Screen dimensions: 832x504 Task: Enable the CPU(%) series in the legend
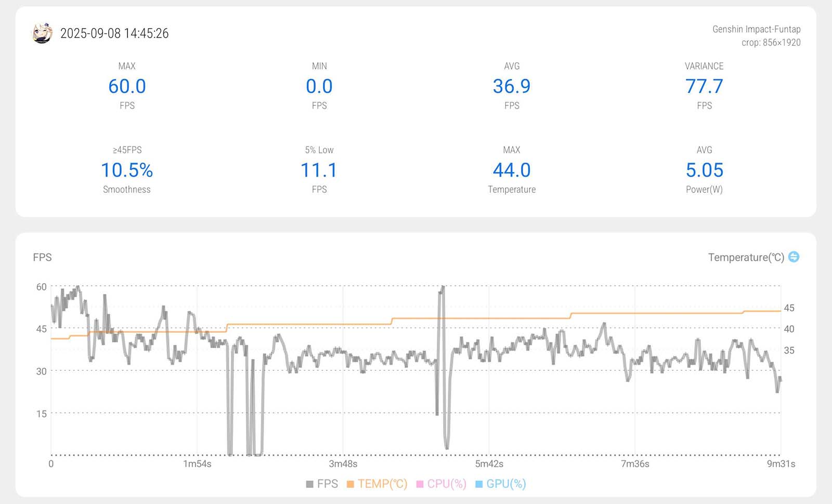[x=442, y=484]
